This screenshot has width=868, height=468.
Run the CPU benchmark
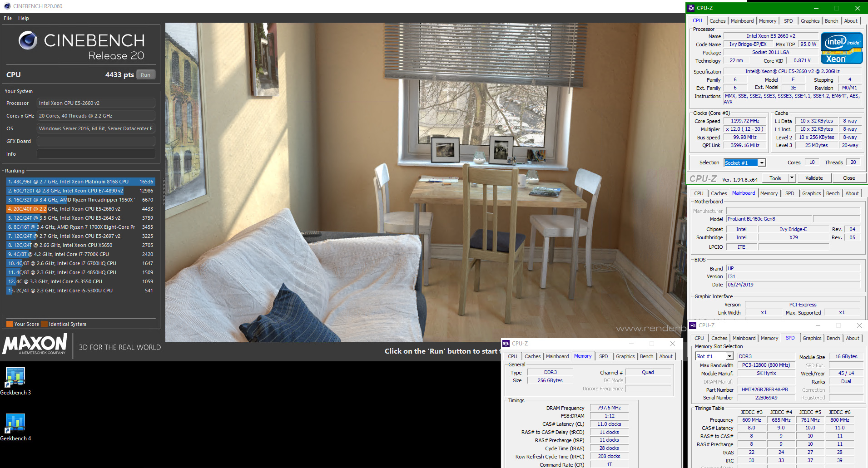pos(145,75)
